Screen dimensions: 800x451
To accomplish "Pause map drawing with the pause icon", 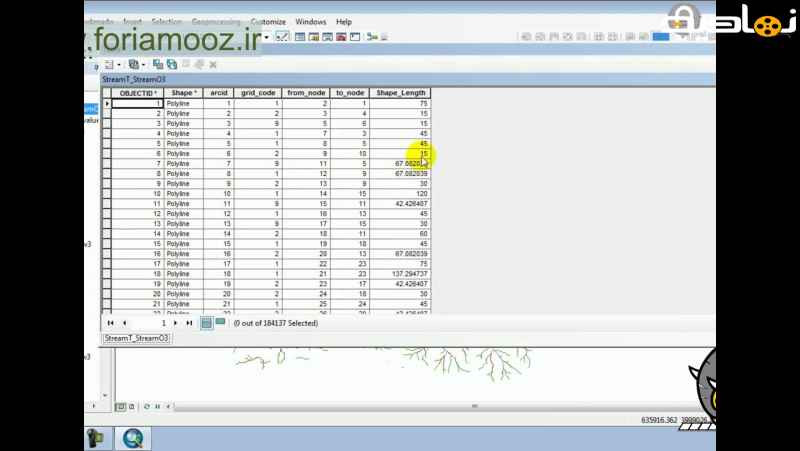I will (158, 407).
